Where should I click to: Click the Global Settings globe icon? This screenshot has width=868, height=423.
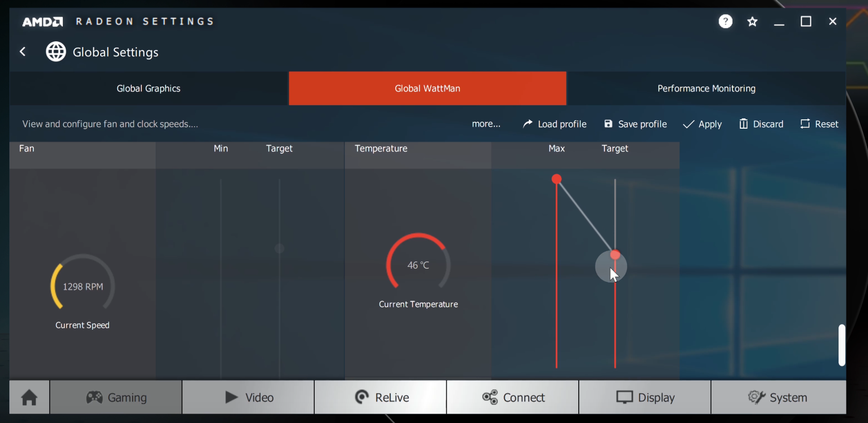(56, 52)
